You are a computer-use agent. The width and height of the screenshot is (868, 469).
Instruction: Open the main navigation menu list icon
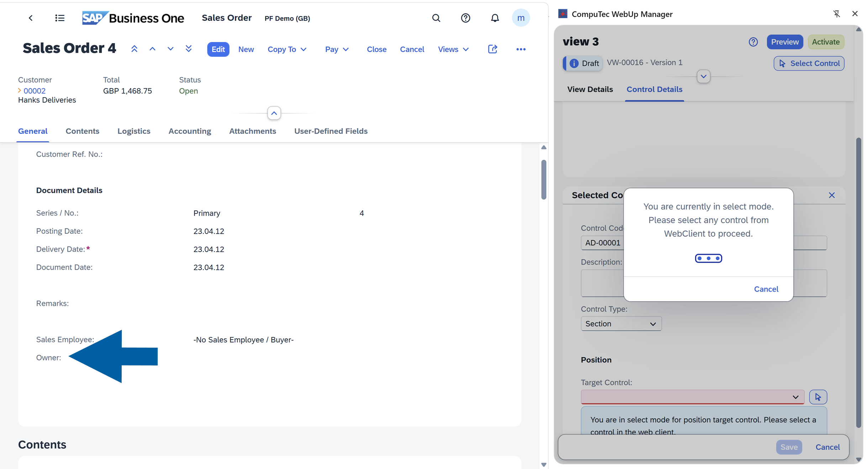point(60,18)
